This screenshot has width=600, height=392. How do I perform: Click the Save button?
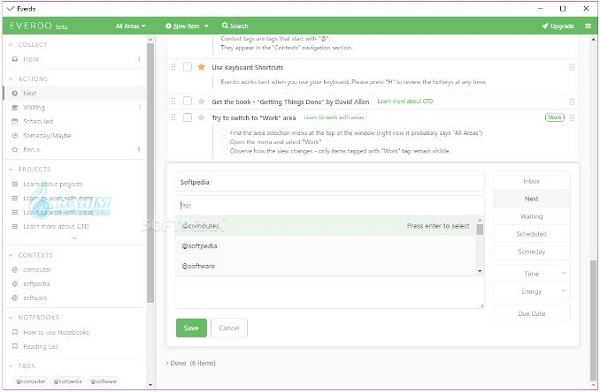(191, 328)
